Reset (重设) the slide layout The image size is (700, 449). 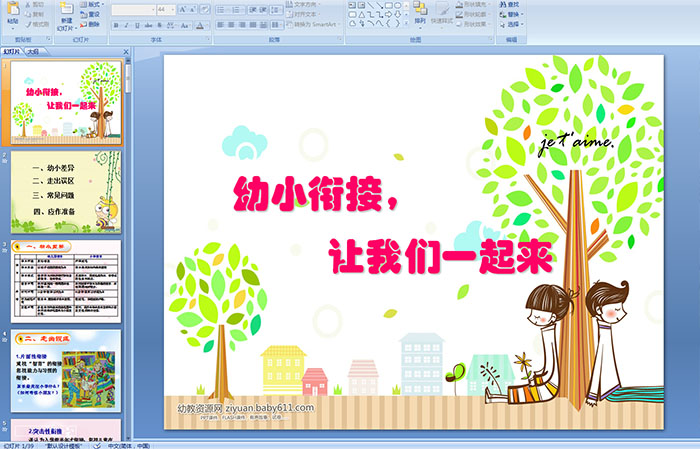click(90, 14)
